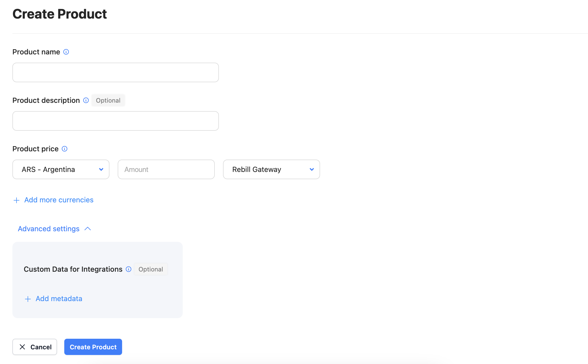The width and height of the screenshot is (588, 364).
Task: Click the Add metadata link
Action: [59, 299]
